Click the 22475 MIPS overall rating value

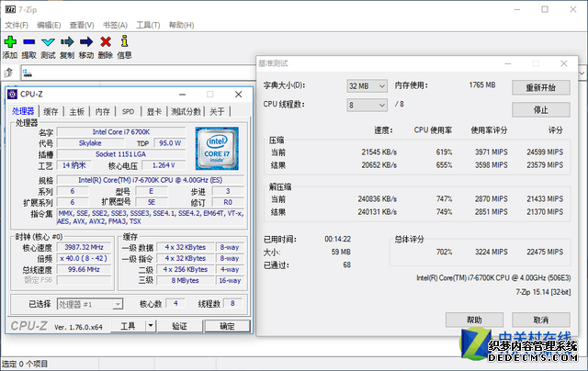coord(545,253)
